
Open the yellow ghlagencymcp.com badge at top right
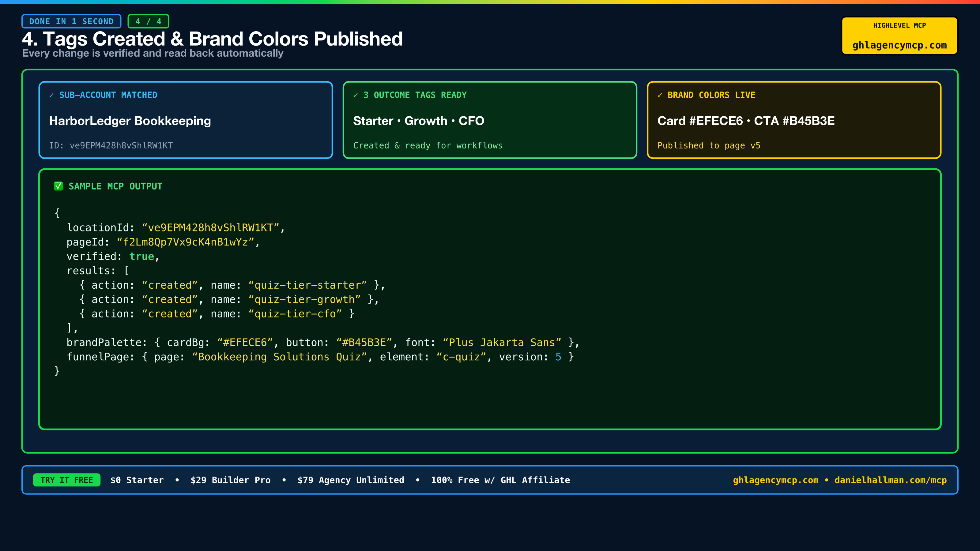pos(899,36)
